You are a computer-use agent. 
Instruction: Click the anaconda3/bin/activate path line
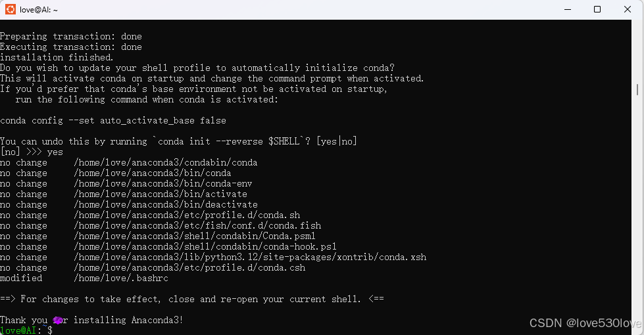[161, 194]
